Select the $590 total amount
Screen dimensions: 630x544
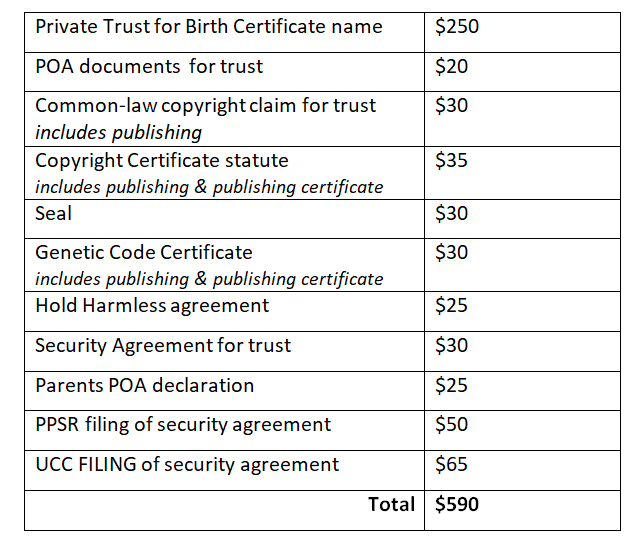[x=457, y=504]
